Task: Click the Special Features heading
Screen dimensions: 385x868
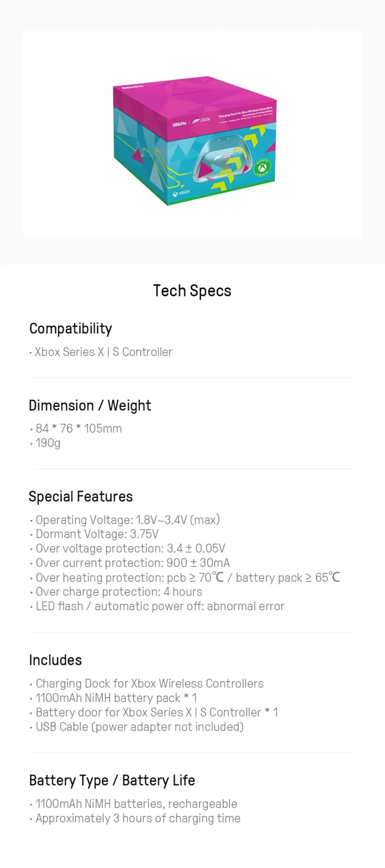Action: (x=81, y=496)
